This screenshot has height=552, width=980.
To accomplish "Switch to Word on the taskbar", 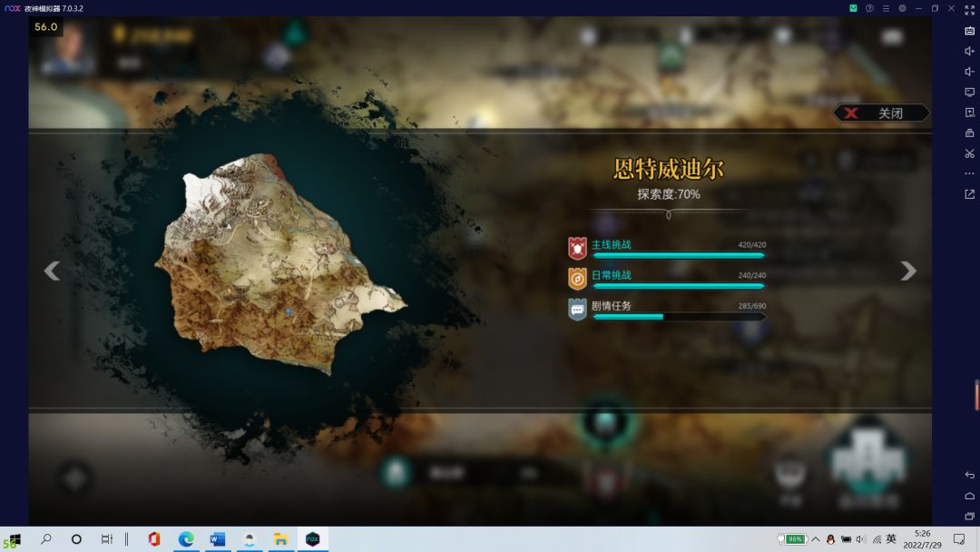I will (218, 539).
